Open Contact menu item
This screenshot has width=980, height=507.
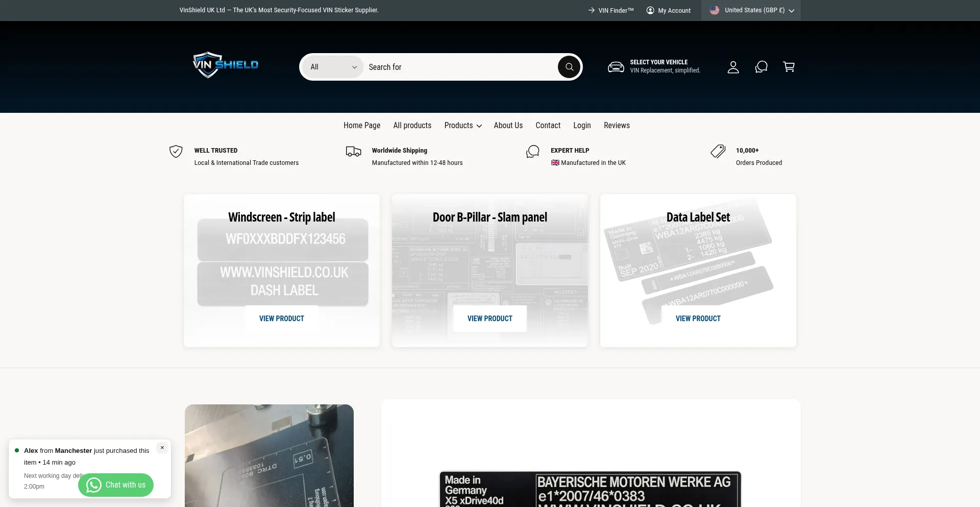548,126
